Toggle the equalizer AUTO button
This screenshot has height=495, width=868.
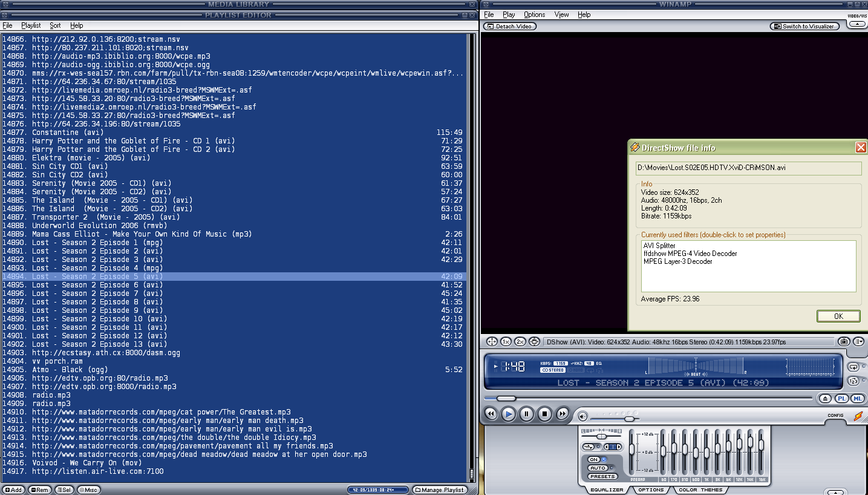pos(598,468)
